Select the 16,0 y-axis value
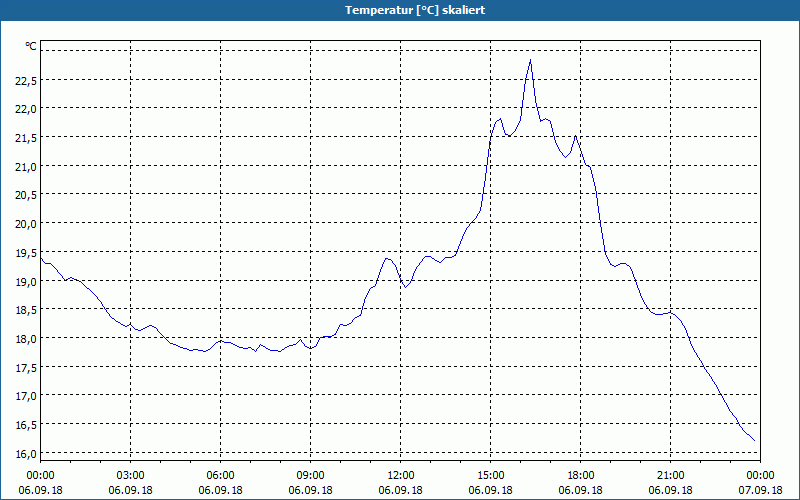The image size is (800, 500). click(26, 454)
